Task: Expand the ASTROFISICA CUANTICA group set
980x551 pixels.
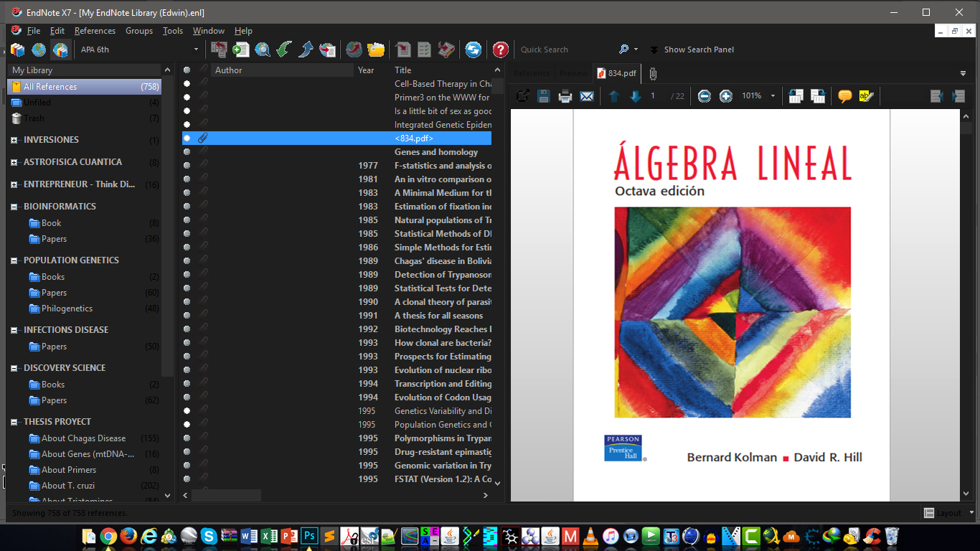Action: (14, 162)
